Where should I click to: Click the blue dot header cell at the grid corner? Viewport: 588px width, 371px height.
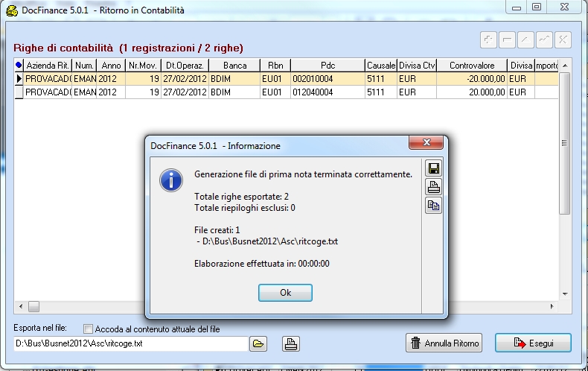coord(19,66)
